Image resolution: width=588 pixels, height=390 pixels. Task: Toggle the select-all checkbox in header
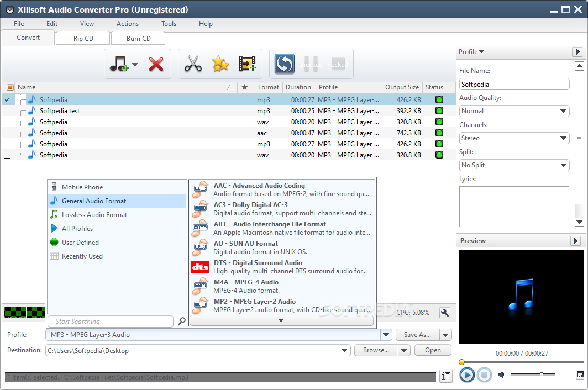tap(10, 87)
